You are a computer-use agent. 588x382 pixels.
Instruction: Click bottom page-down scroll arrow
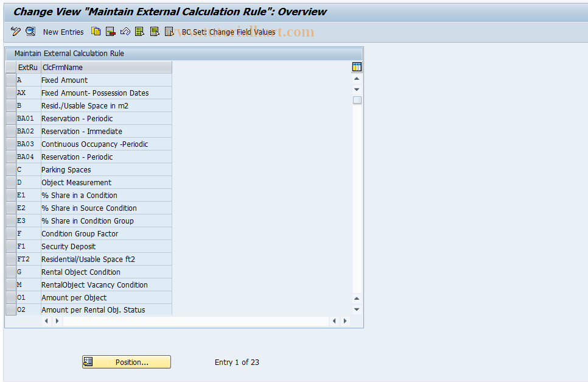coord(357,309)
